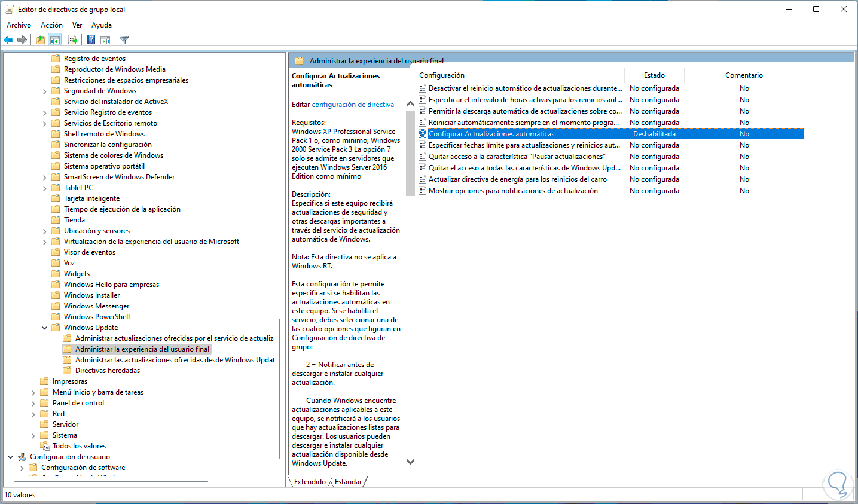Select the Windows Hello para empresas folder

111,285
